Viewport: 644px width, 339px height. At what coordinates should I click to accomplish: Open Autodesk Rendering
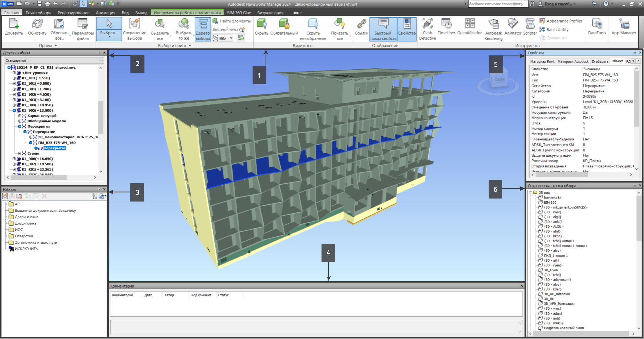[493, 29]
